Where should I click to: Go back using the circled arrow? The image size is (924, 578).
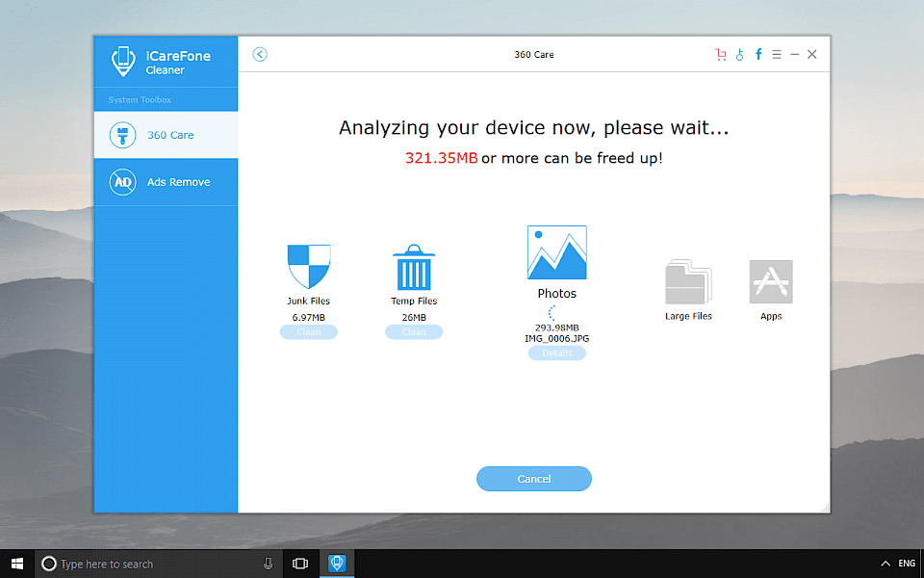click(259, 54)
